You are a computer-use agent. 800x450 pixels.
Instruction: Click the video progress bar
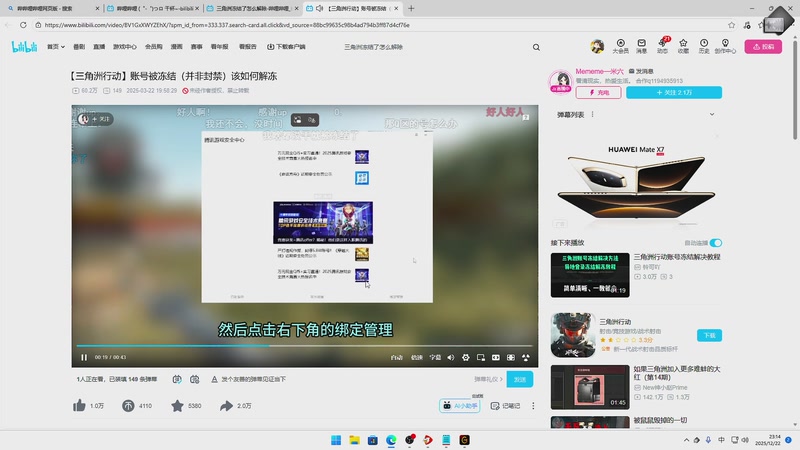click(305, 345)
